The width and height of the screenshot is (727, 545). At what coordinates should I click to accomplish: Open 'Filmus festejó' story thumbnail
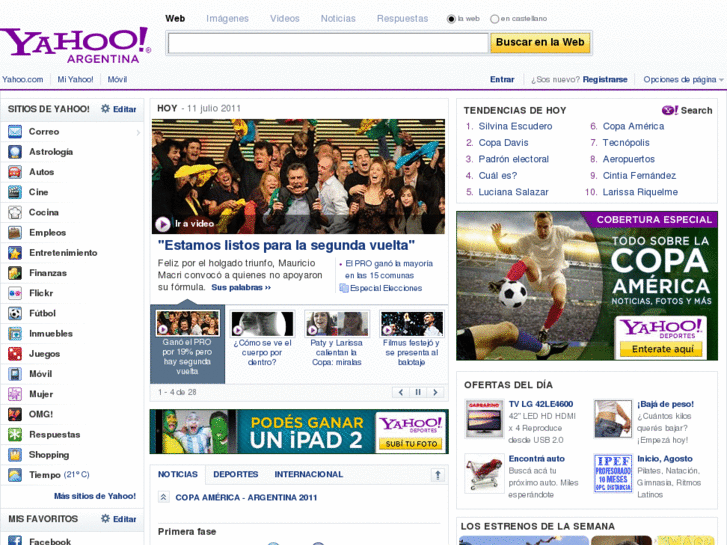(x=412, y=323)
